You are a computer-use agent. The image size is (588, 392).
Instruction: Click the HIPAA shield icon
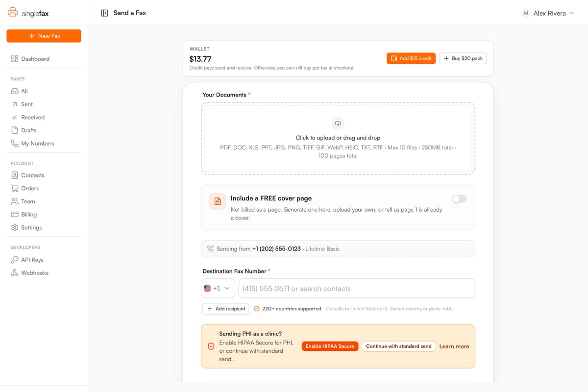point(211,346)
